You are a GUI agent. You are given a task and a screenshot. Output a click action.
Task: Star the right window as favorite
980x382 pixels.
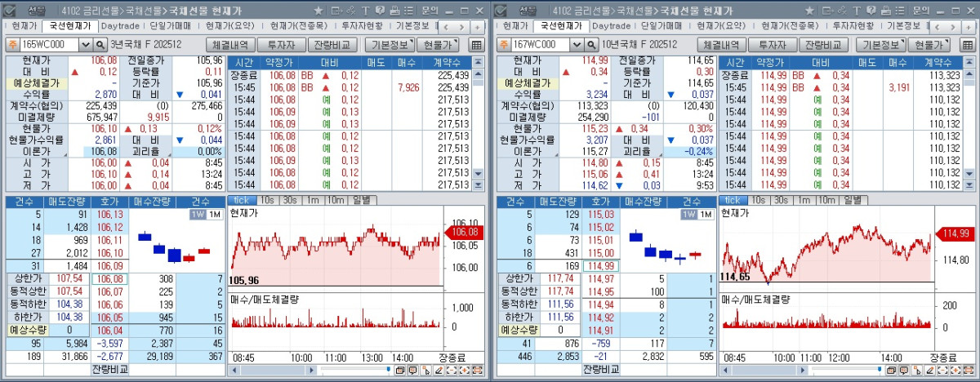809,11
